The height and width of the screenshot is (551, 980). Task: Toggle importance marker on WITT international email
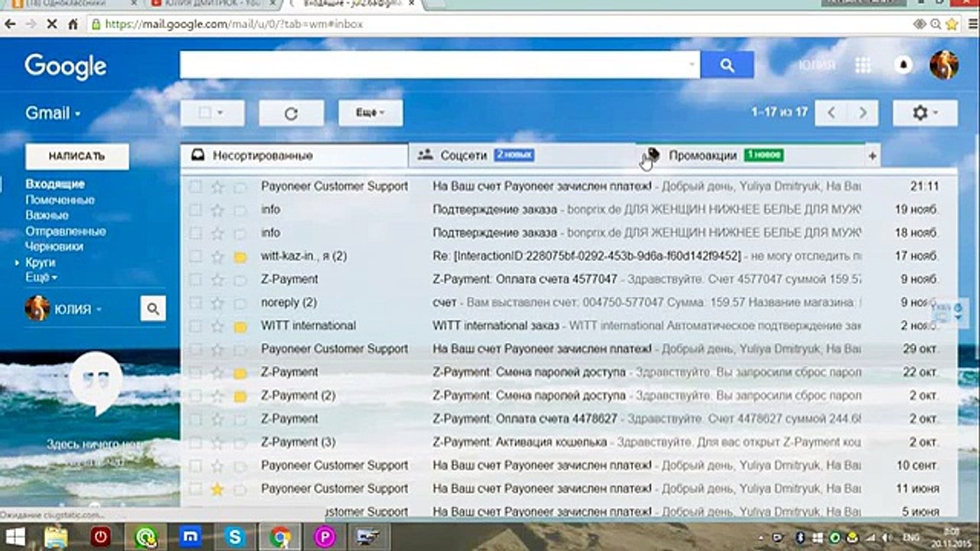click(x=240, y=326)
